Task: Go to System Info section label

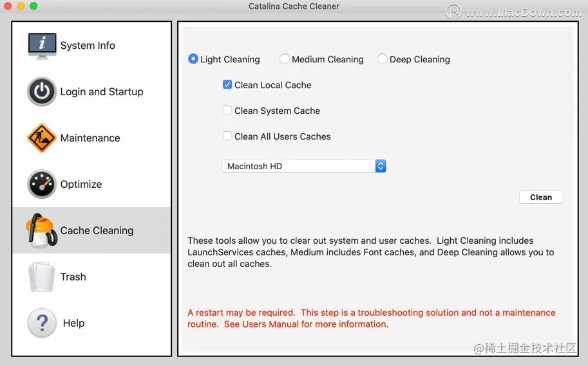Action: (88, 45)
